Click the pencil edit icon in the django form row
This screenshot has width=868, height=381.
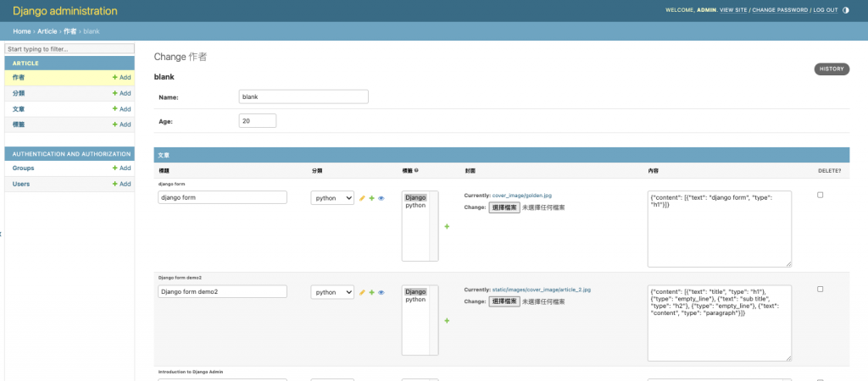363,198
